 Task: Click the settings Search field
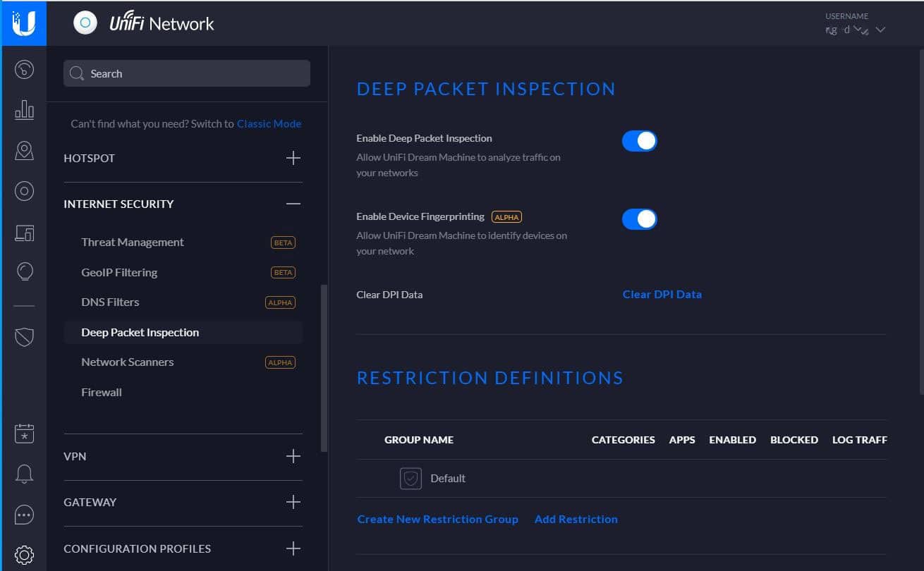[x=187, y=73]
